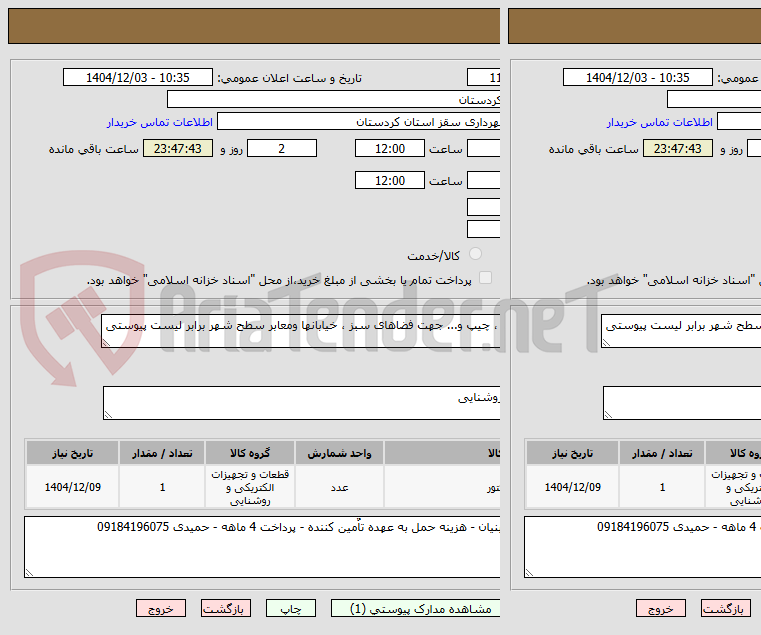Click the بازگشت (back) button in the left panel
This screenshot has height=635, width=761.
click(226, 608)
